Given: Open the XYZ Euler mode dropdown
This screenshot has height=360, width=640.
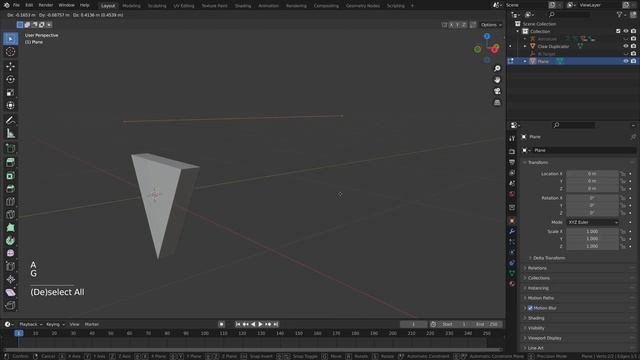Looking at the screenshot, I should [x=592, y=222].
